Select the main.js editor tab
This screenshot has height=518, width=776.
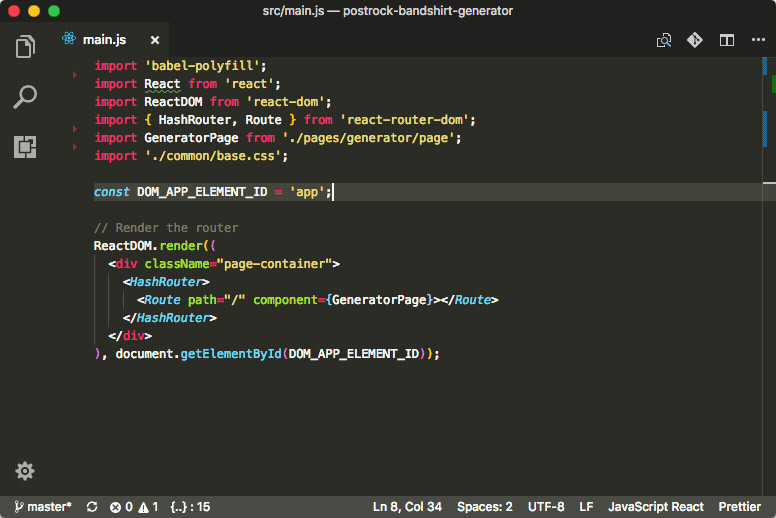(111, 40)
